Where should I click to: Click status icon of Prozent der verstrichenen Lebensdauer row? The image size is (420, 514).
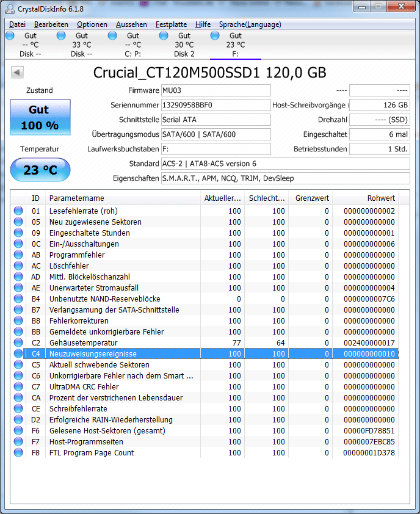18,397
